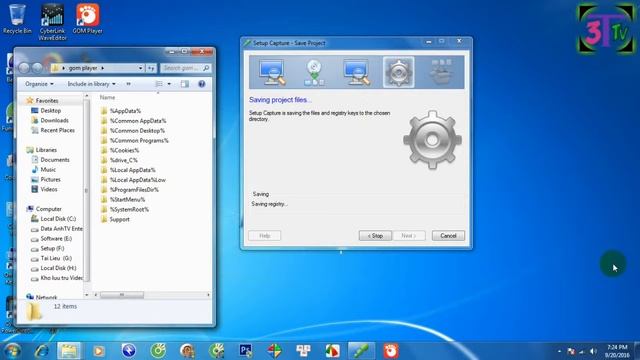Screen dimensions: 640x360
Task: Select Recent Places in navigation pane
Action: click(x=57, y=130)
